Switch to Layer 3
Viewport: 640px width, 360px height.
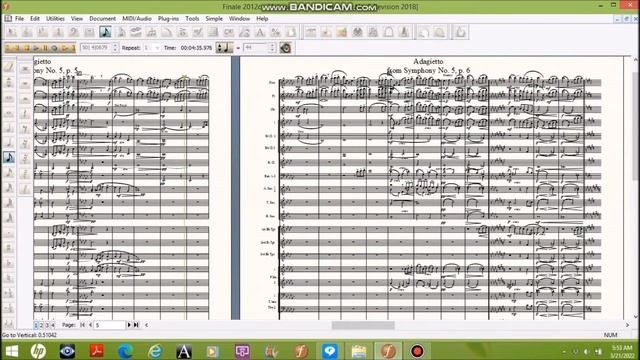pos(47,325)
